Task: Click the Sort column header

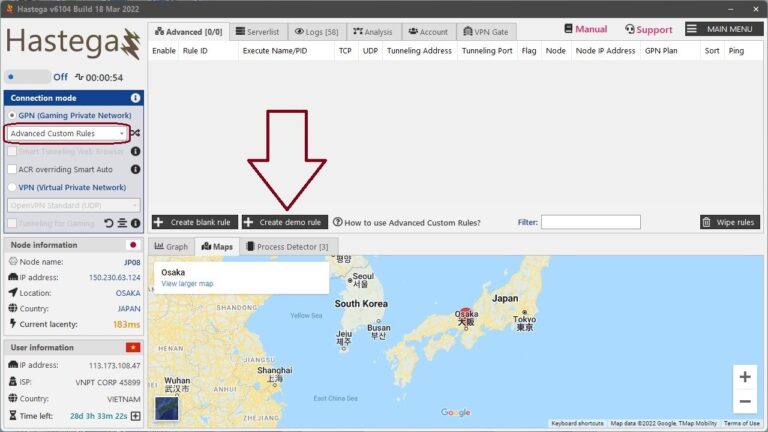Action: pos(712,50)
